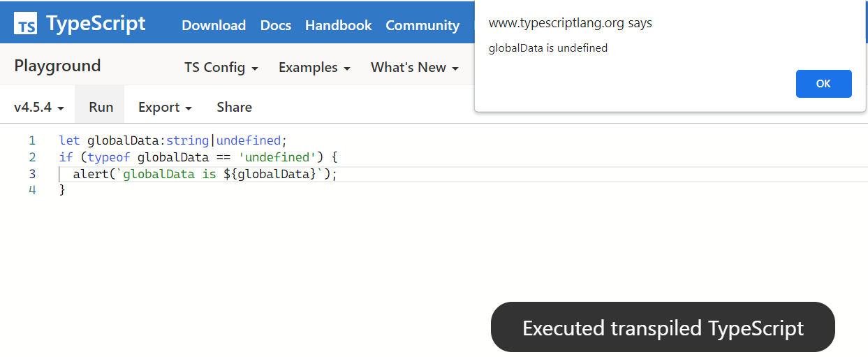Screen dimensions: 868x357
Task: Click the 'string' type annotation in line 1
Action: coord(187,140)
